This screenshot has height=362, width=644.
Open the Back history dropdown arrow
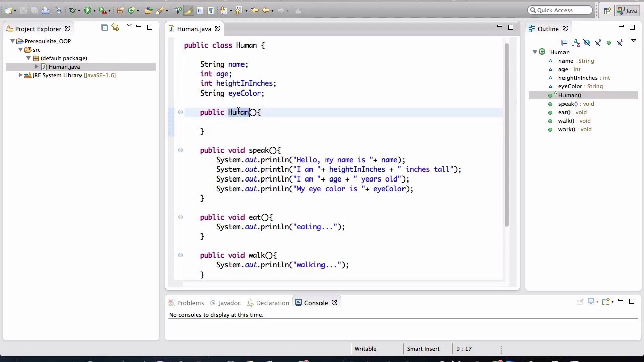(272, 11)
